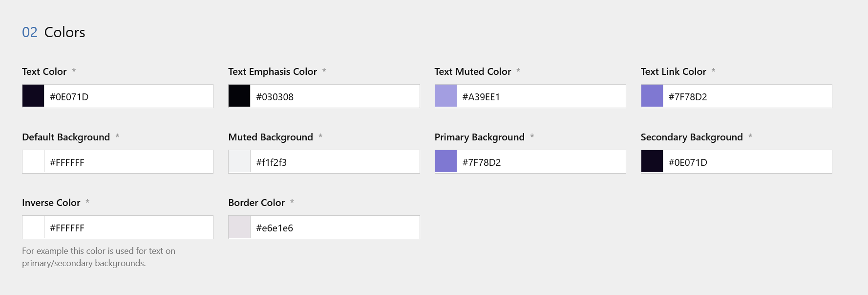Open the Border Color gray swatch
This screenshot has width=868, height=295.
pos(239,227)
